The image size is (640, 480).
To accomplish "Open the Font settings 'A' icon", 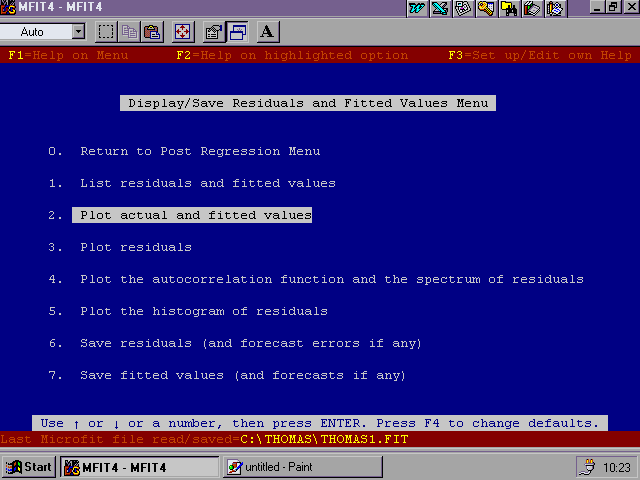I will [x=267, y=32].
